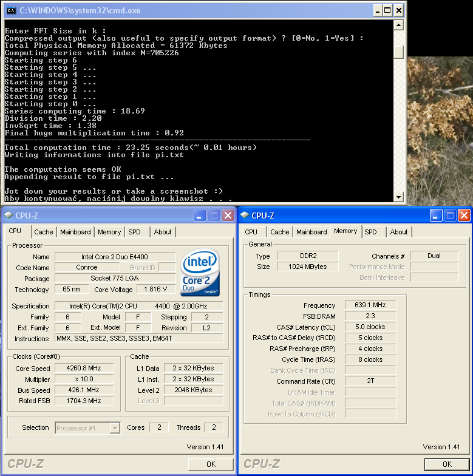The width and height of the screenshot is (473, 476).
Task: Click scroll down arrow in cmd window
Action: point(398,197)
